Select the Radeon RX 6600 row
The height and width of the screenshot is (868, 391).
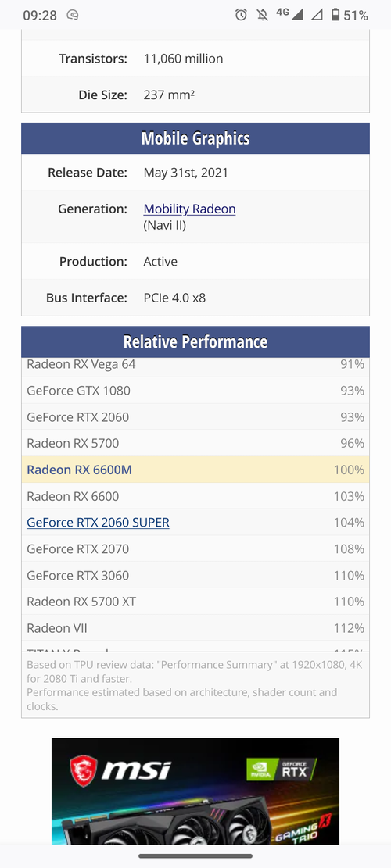195,496
